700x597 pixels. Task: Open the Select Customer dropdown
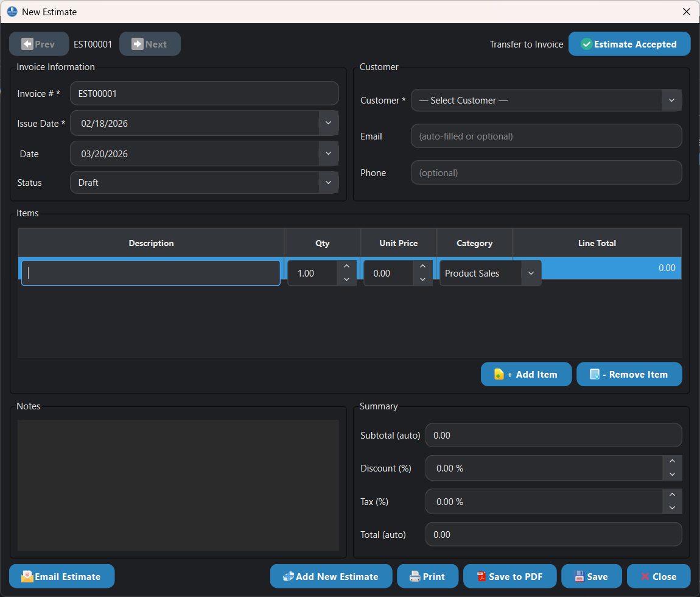(671, 100)
